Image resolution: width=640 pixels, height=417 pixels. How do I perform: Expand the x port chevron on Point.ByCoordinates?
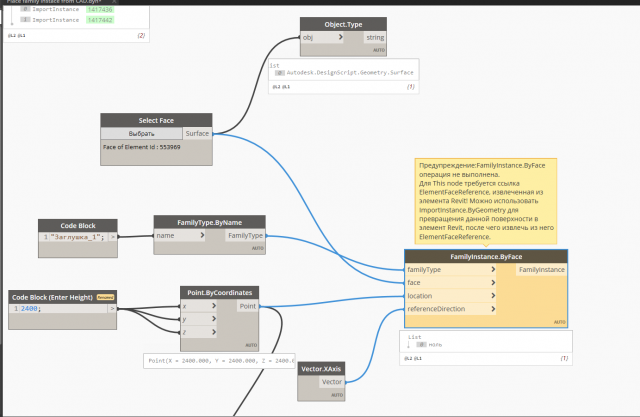click(213, 306)
